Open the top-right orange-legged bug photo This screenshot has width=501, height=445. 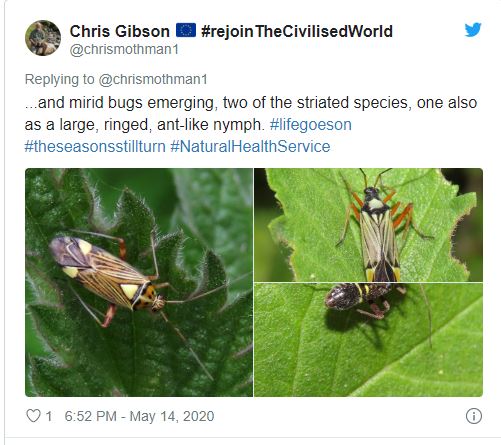pos(368,225)
